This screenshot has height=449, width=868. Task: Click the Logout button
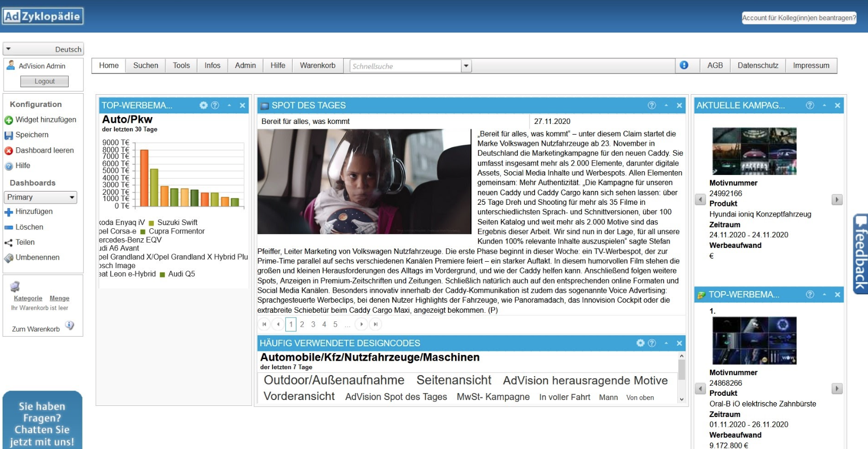point(44,81)
